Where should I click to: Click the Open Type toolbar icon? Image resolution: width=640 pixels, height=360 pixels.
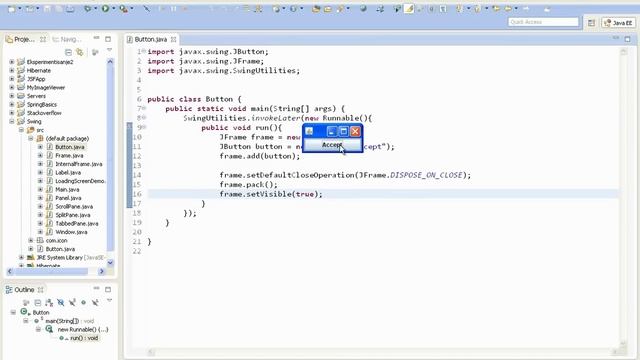[x=316, y=9]
